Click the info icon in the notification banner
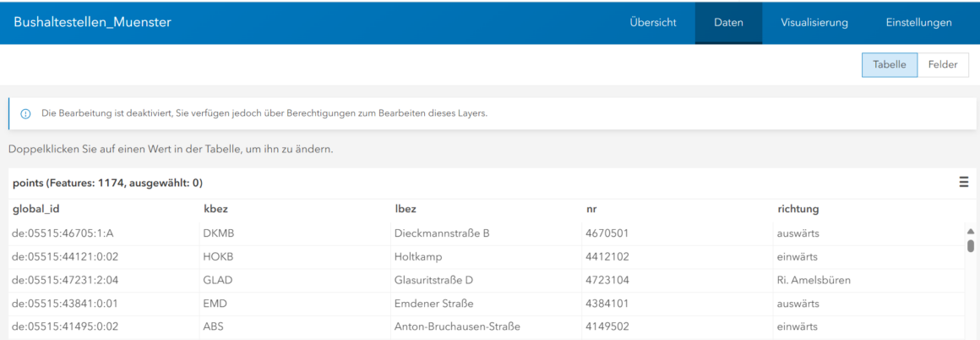Screen dimensions: 980x340 click(25, 114)
